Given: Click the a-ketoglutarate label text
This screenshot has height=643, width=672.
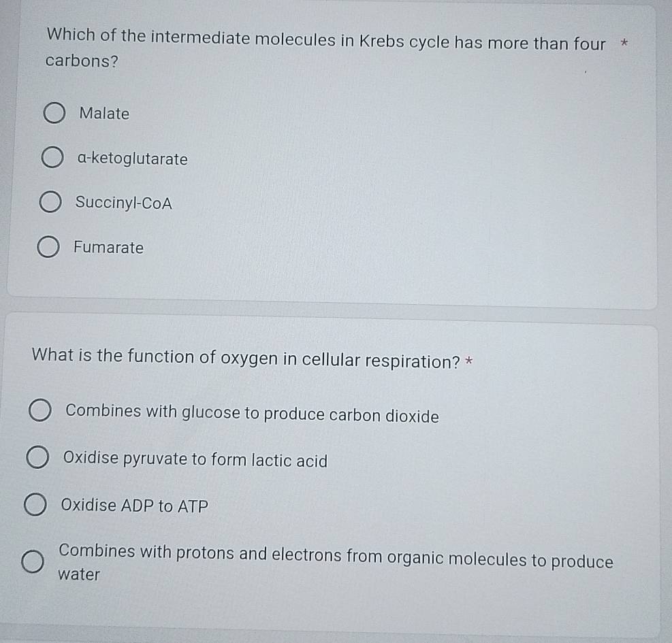Looking at the screenshot, I should [x=132, y=159].
